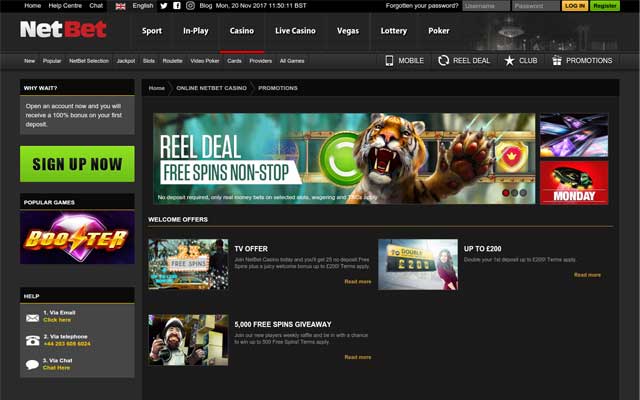Open Roulette games category
640x400 pixels.
[x=172, y=61]
